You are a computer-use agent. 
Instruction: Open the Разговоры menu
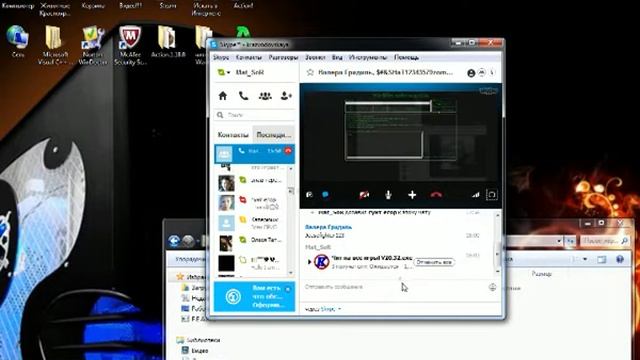[283, 58]
